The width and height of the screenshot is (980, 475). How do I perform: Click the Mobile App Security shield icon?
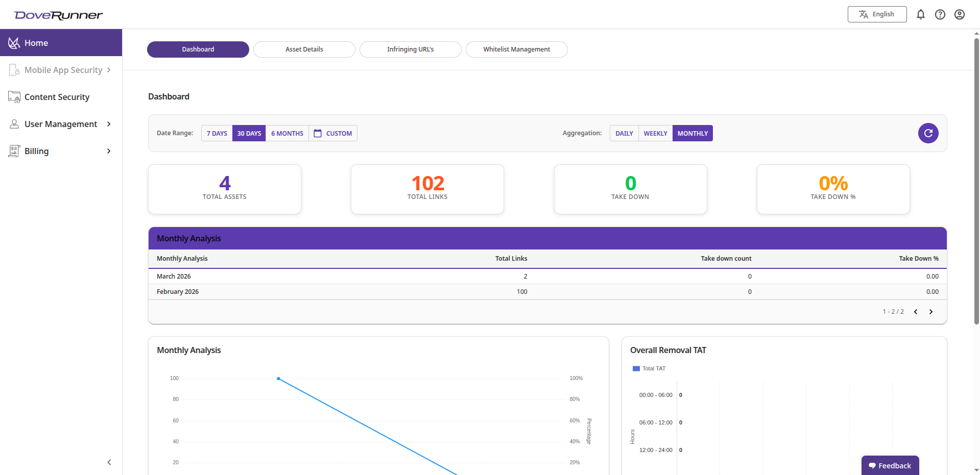coord(14,70)
